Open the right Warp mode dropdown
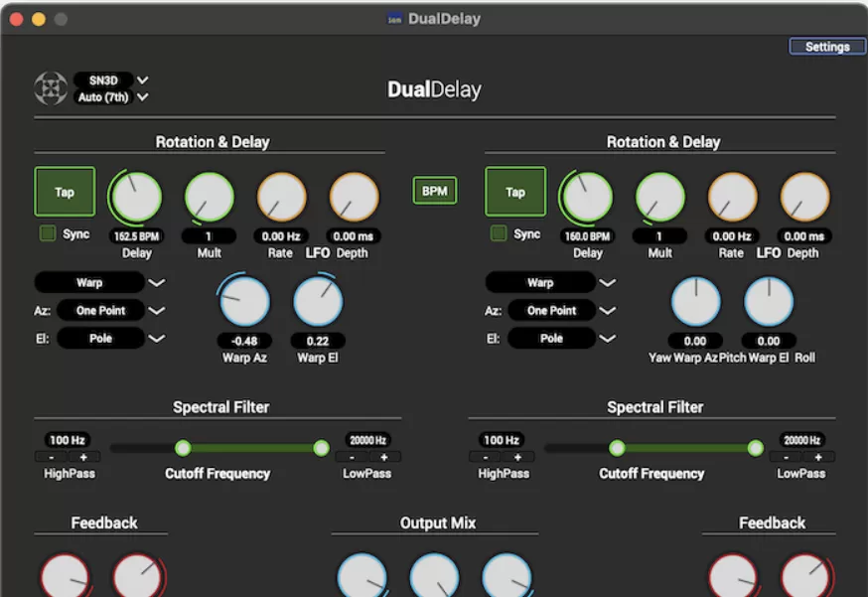 tap(551, 282)
